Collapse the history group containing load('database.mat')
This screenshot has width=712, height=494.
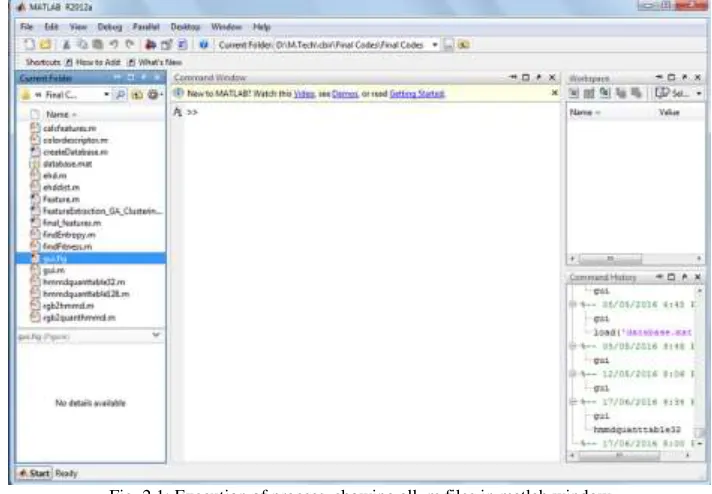tap(573, 304)
